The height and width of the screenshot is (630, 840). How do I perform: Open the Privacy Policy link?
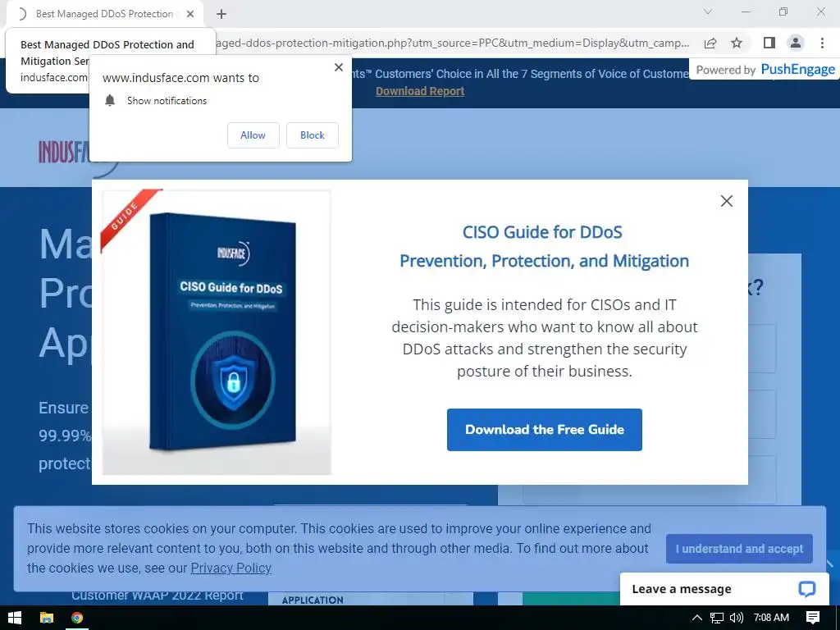231,568
